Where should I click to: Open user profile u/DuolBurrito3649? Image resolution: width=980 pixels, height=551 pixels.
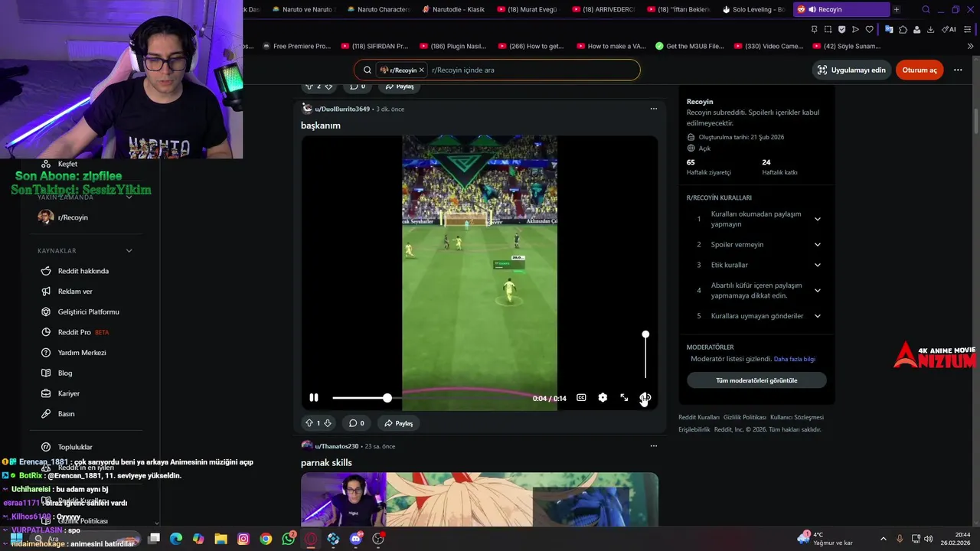(342, 109)
